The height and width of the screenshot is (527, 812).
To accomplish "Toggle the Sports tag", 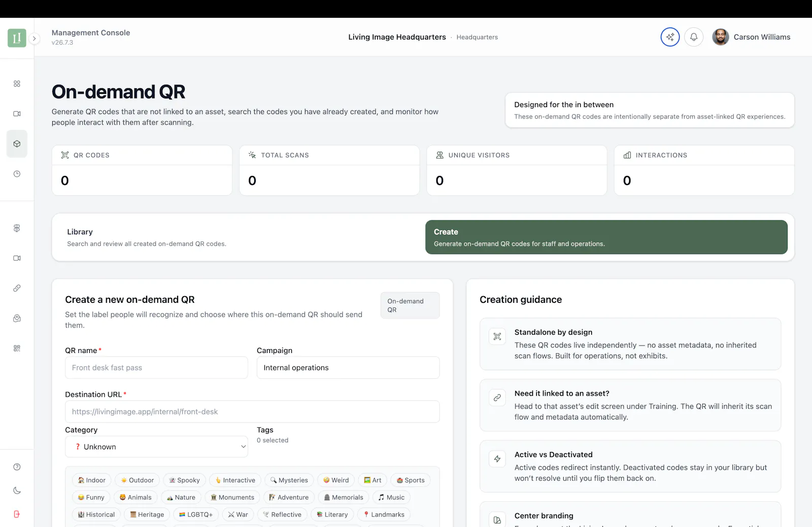I will pyautogui.click(x=411, y=480).
